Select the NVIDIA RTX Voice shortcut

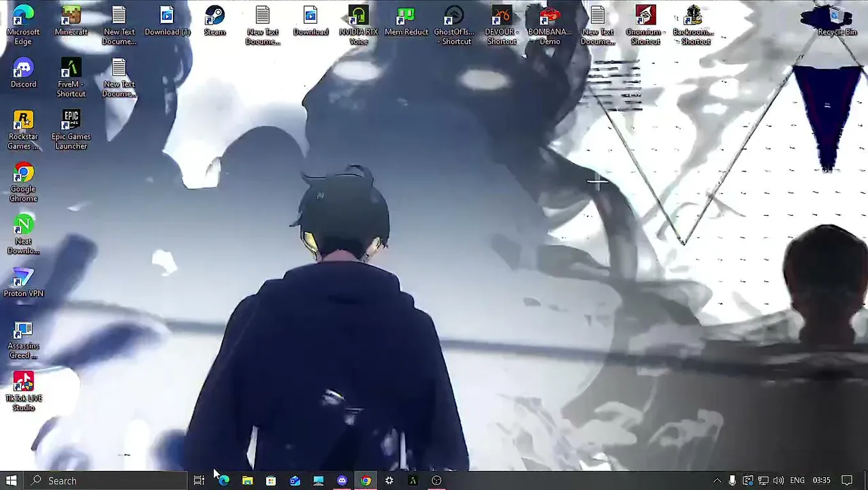coord(358,25)
